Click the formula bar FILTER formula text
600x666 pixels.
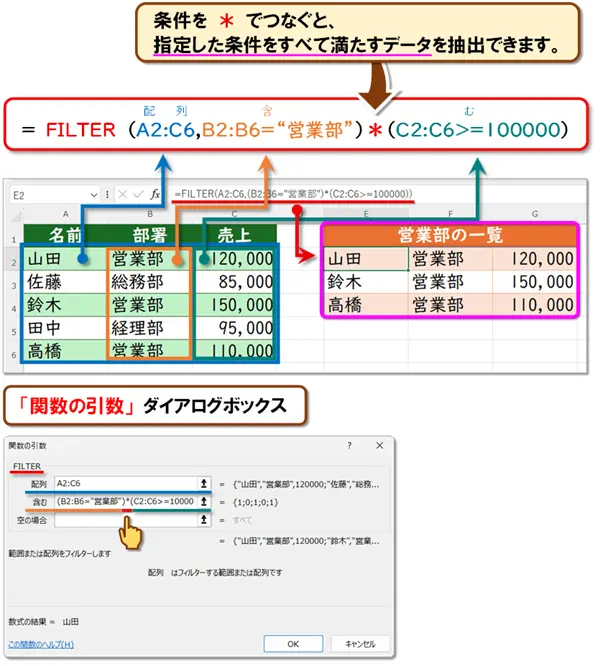[293, 194]
